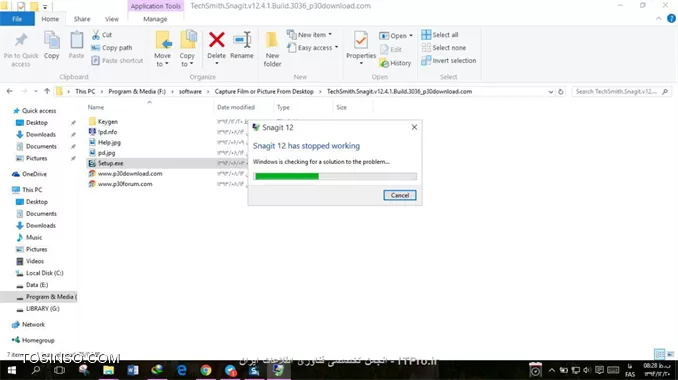Open Chrome from the taskbar

206,370
